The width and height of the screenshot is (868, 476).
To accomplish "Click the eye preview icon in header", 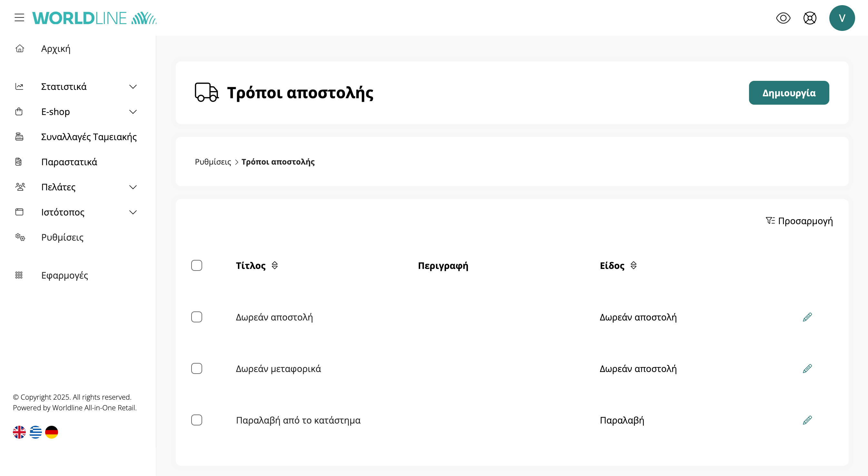I will (x=783, y=18).
